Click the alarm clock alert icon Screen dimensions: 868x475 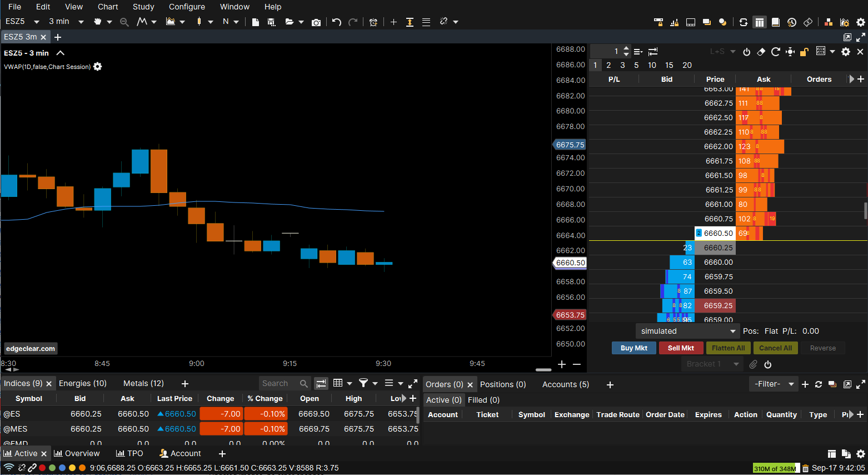click(x=373, y=22)
